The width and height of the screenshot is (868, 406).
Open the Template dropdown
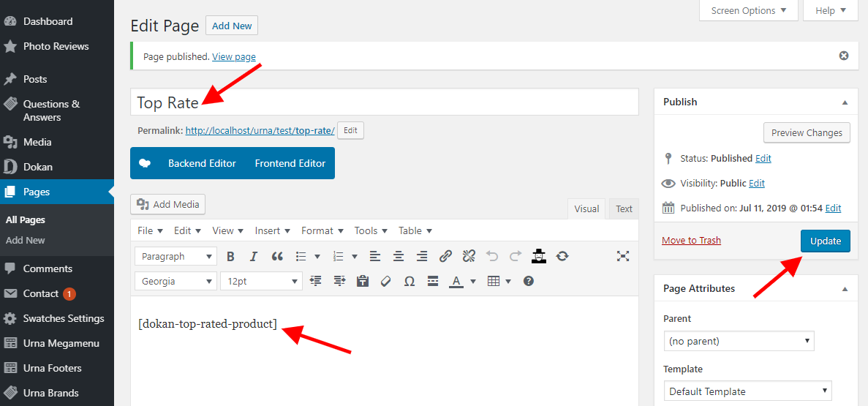(x=748, y=391)
